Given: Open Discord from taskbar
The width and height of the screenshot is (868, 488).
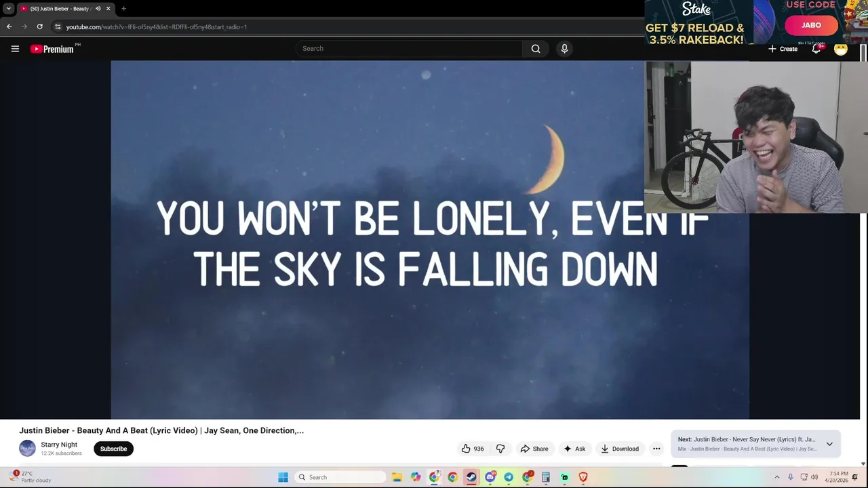Looking at the screenshot, I should coord(490,477).
